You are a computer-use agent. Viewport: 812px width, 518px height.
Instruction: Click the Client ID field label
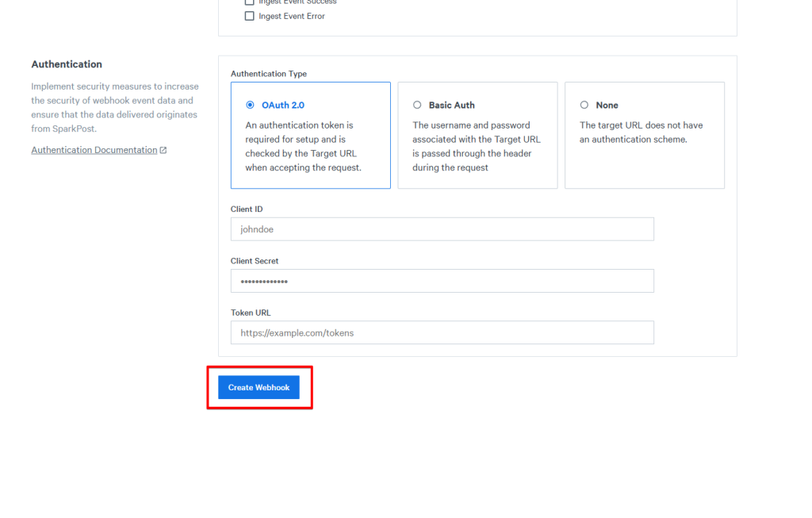pyautogui.click(x=247, y=209)
